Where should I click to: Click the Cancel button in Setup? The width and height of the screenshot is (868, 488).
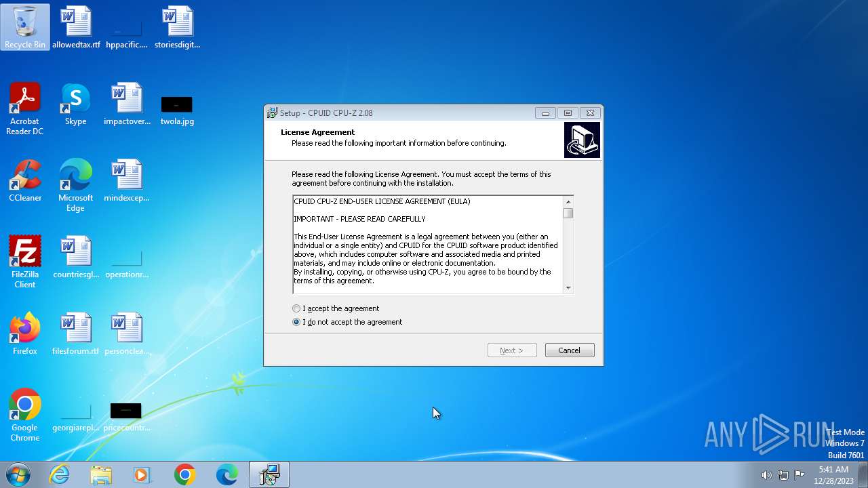click(570, 350)
